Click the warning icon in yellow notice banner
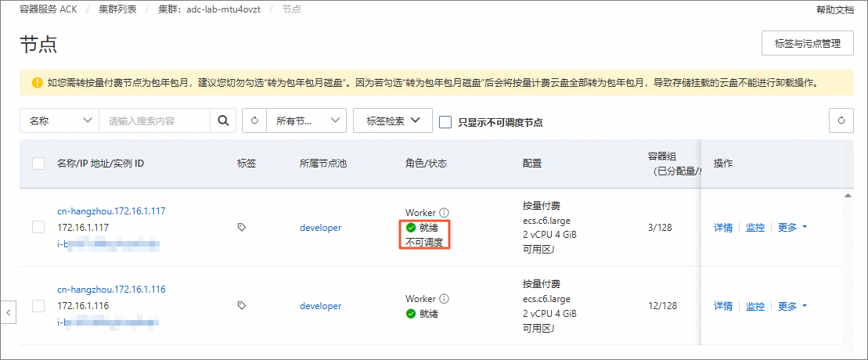Screen dimensions: 868x360 coord(37,83)
